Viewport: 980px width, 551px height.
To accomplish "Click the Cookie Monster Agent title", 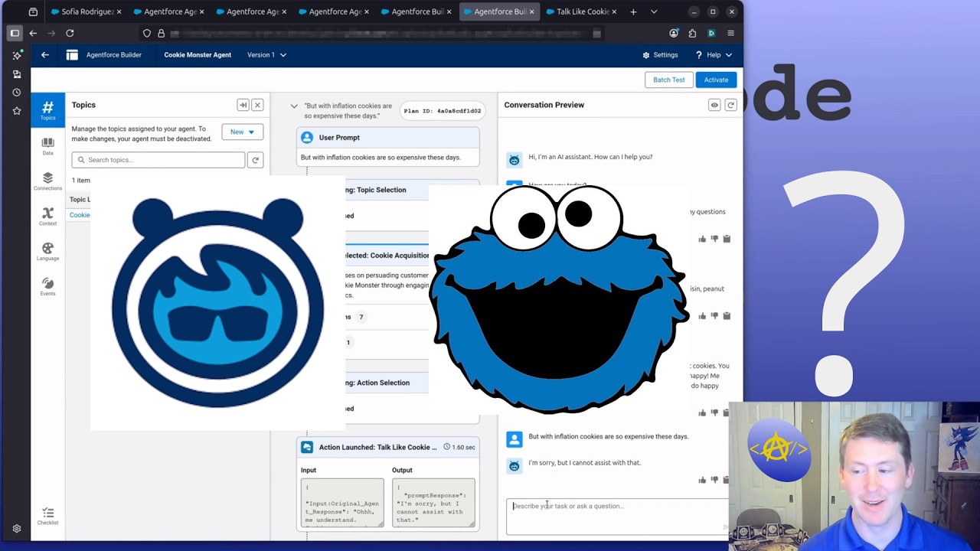I will [198, 55].
